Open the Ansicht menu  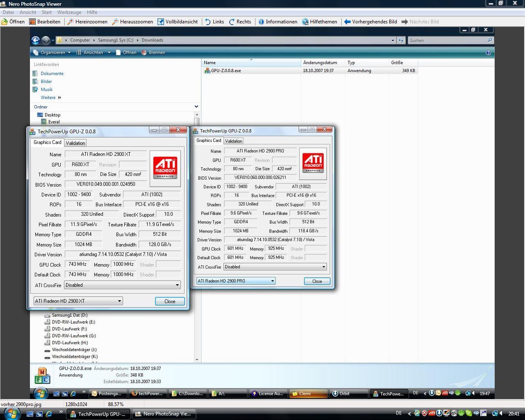[x=28, y=12]
